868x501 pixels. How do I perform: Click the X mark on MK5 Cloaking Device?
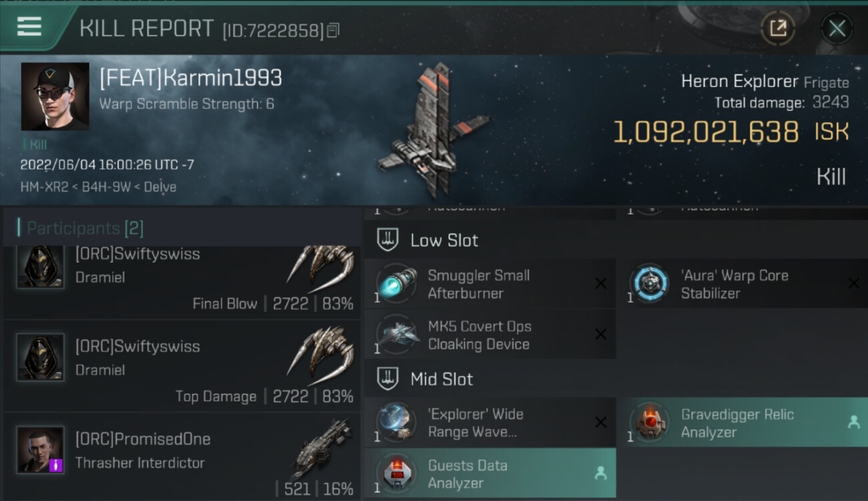600,334
